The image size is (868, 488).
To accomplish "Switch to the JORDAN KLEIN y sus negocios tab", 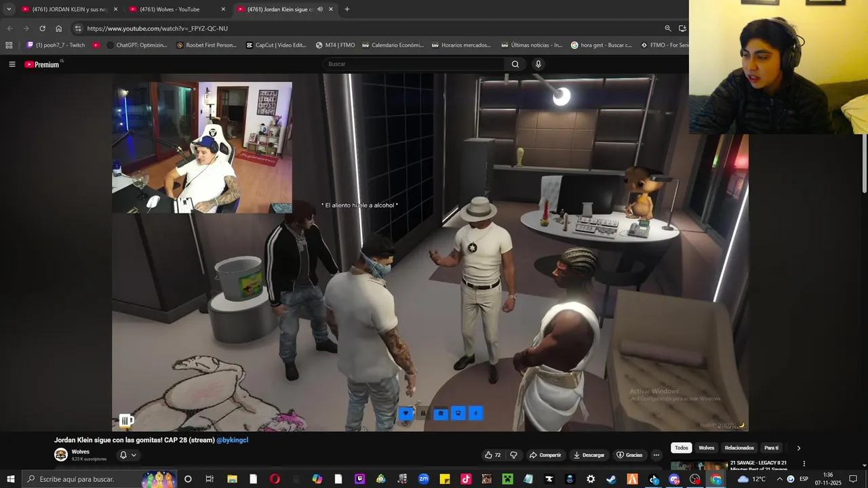I will coord(69,9).
